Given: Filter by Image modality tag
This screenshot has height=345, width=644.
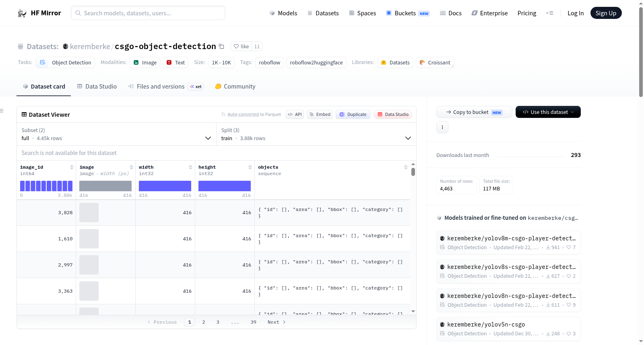Looking at the screenshot, I should click(145, 62).
